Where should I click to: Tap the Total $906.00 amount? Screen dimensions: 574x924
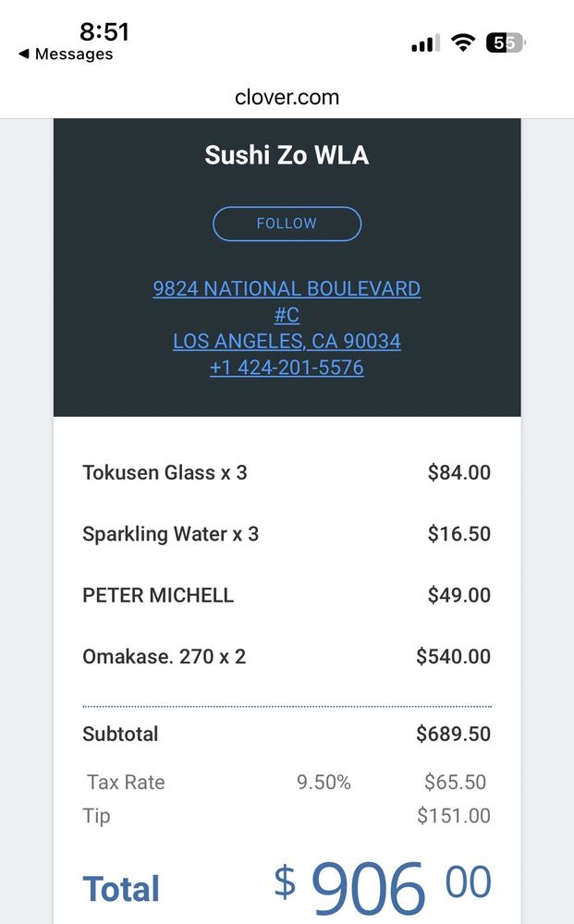pyautogui.click(x=382, y=885)
